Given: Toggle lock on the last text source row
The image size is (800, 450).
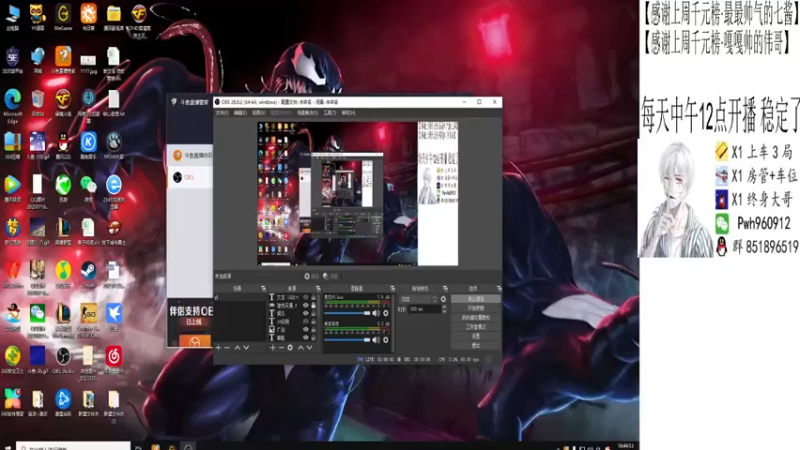Looking at the screenshot, I should point(313,338).
